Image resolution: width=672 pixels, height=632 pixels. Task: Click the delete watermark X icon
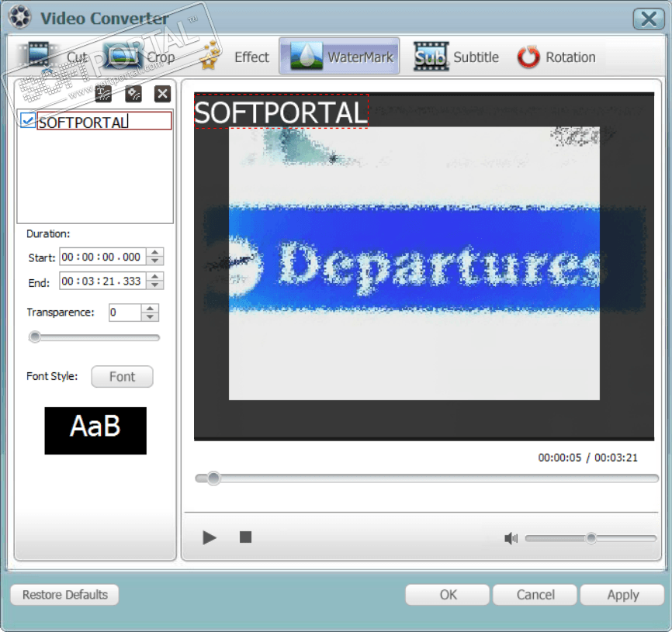(162, 94)
